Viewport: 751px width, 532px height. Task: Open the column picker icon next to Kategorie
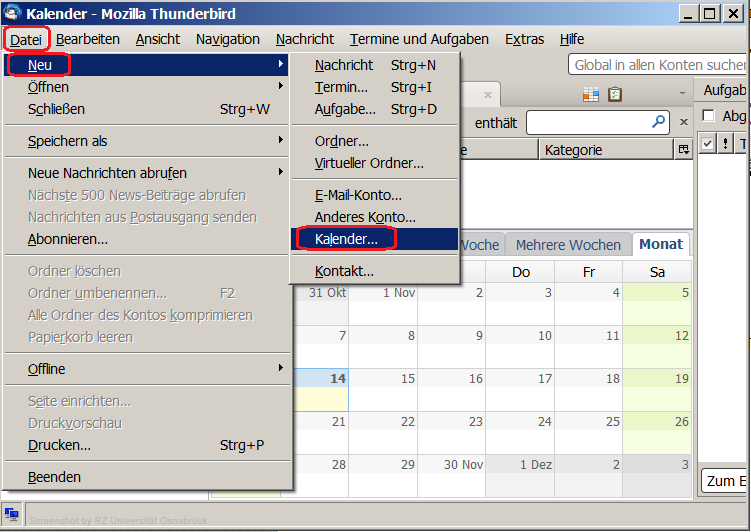click(683, 150)
